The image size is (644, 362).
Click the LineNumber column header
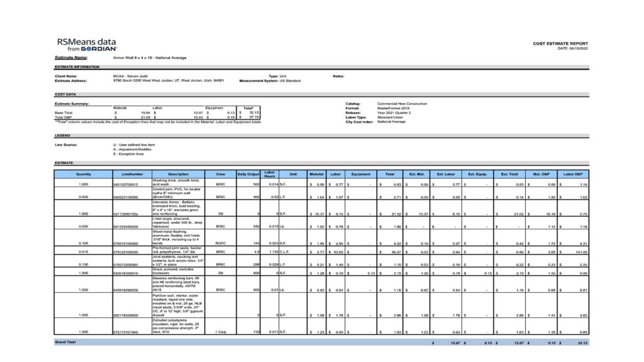coord(129,174)
